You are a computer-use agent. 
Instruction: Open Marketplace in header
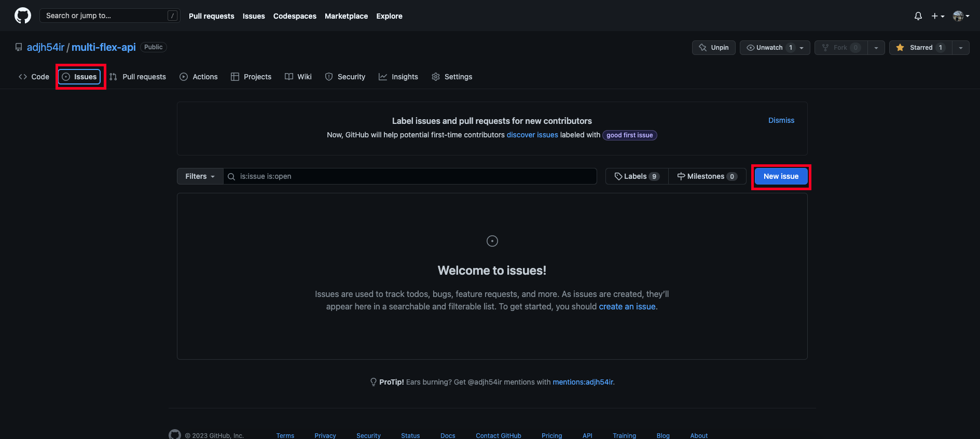[346, 16]
